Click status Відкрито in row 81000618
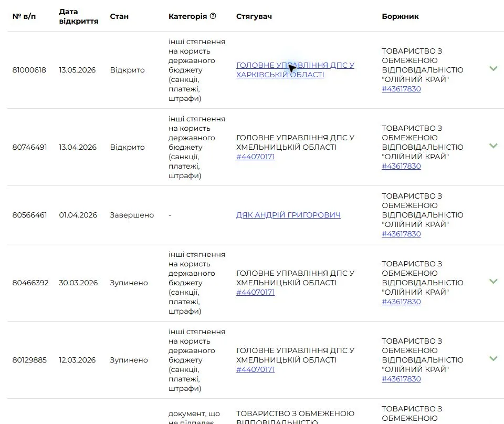This screenshot has width=504, height=424. 127,70
